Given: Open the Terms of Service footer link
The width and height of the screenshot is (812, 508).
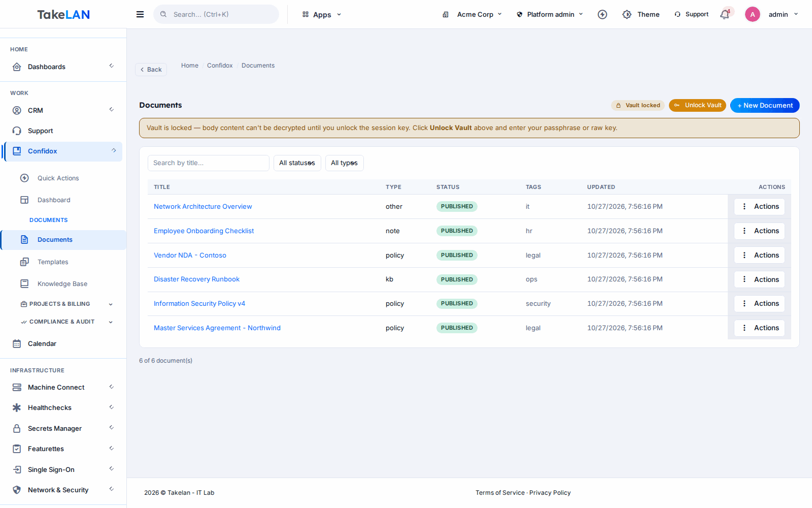Looking at the screenshot, I should click(x=500, y=493).
